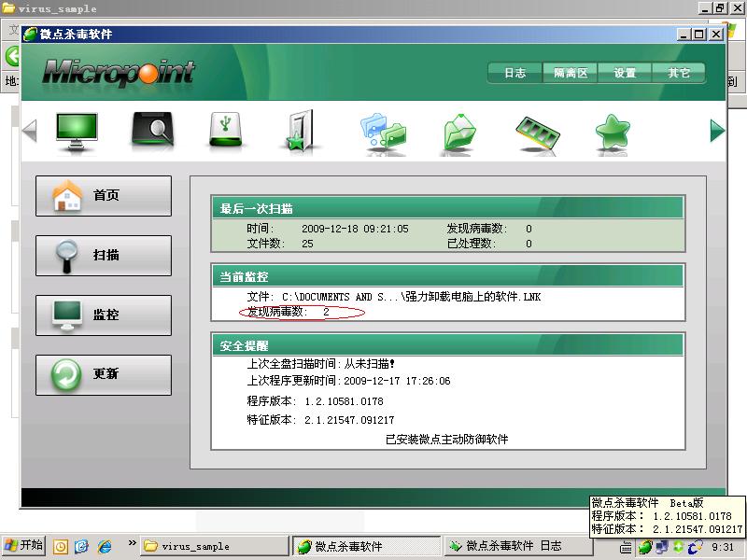Click the Micropoint green tray icon
Image resolution: width=747 pixels, height=560 pixels.
coord(645,547)
